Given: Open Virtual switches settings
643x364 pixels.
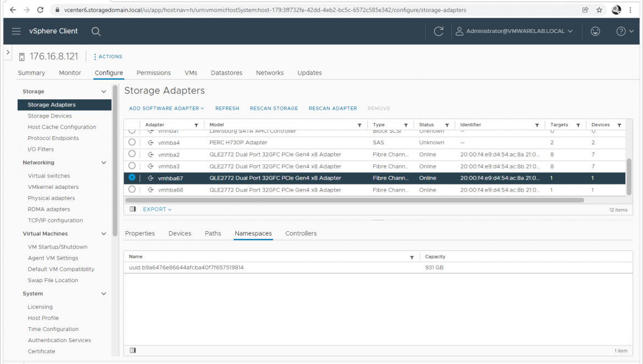Looking at the screenshot, I should (x=49, y=176).
